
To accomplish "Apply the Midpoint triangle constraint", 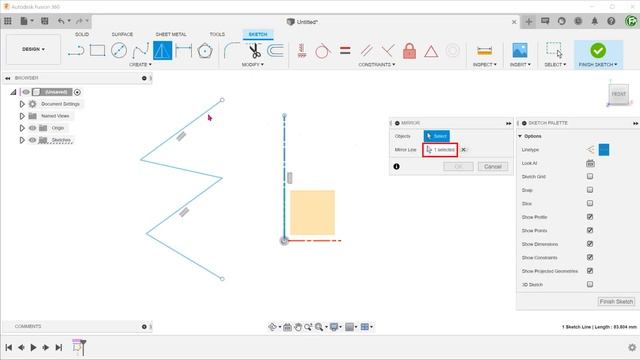I will tap(431, 51).
